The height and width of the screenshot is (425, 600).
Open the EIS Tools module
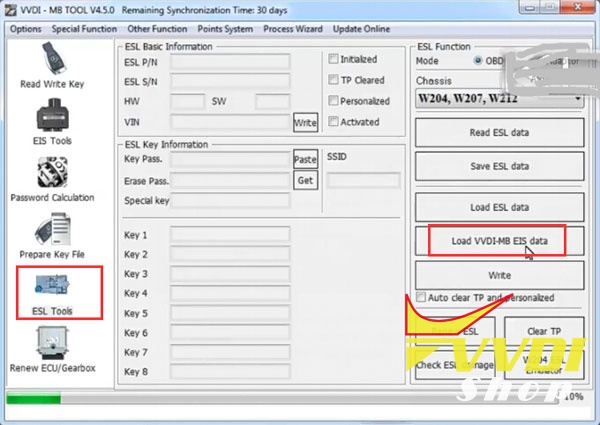[52, 122]
